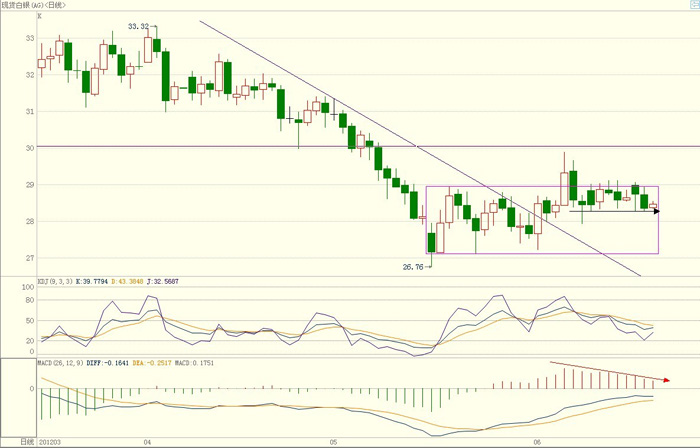
Task: Click the 05 month marker on time axis
Action: (333, 442)
